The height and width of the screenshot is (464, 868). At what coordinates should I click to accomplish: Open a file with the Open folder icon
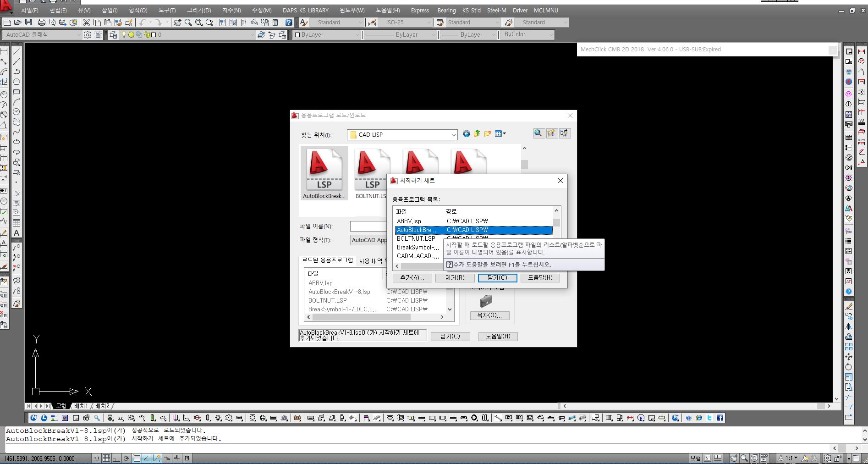[x=18, y=22]
